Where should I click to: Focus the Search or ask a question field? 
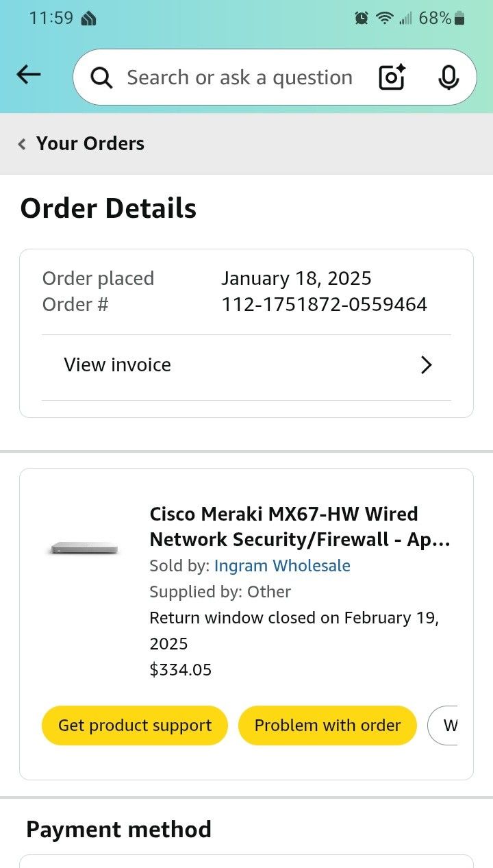tap(240, 78)
